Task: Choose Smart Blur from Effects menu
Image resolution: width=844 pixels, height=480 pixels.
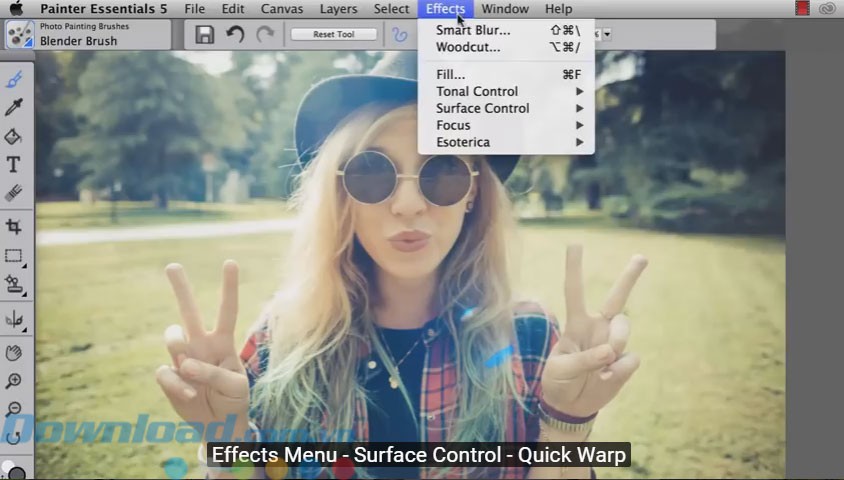Action: pyautogui.click(x=473, y=30)
